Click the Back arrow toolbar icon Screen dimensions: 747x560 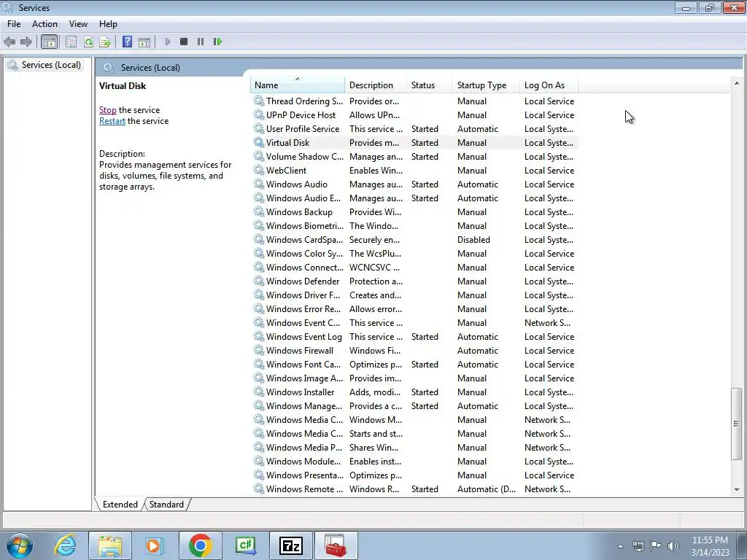[x=9, y=42]
